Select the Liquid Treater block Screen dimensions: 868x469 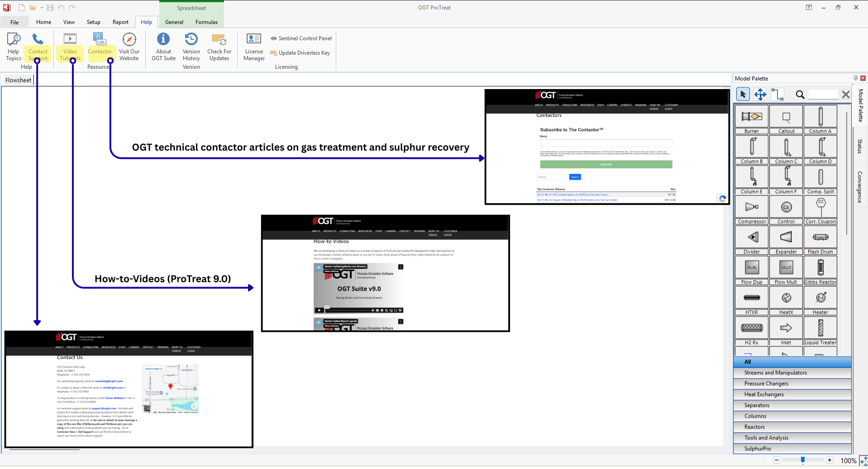(820, 331)
